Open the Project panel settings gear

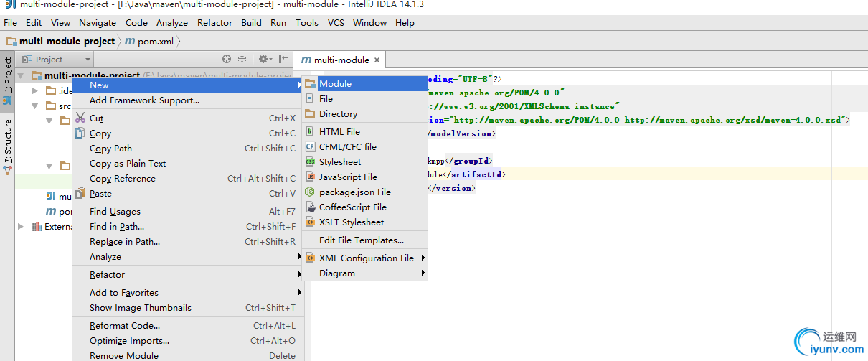264,59
